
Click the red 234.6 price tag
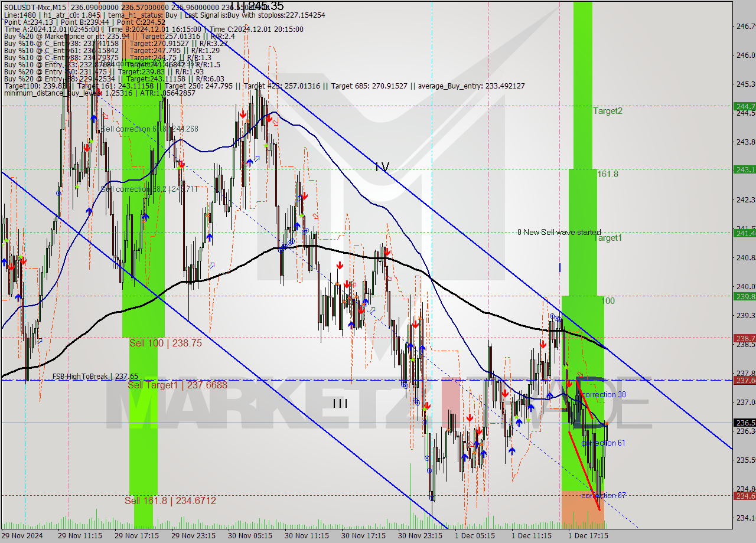pyautogui.click(x=744, y=496)
